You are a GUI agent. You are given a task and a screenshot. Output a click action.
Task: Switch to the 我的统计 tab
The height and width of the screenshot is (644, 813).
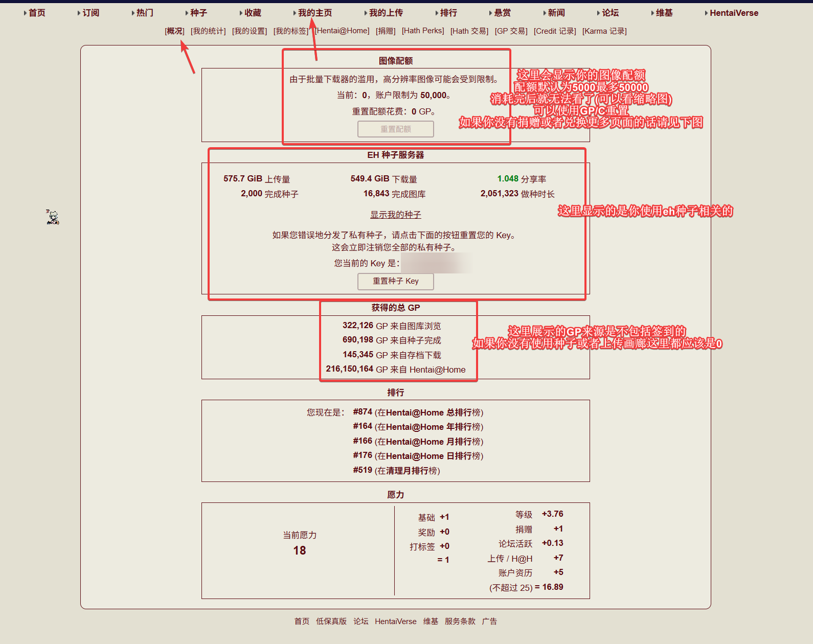coord(208,31)
